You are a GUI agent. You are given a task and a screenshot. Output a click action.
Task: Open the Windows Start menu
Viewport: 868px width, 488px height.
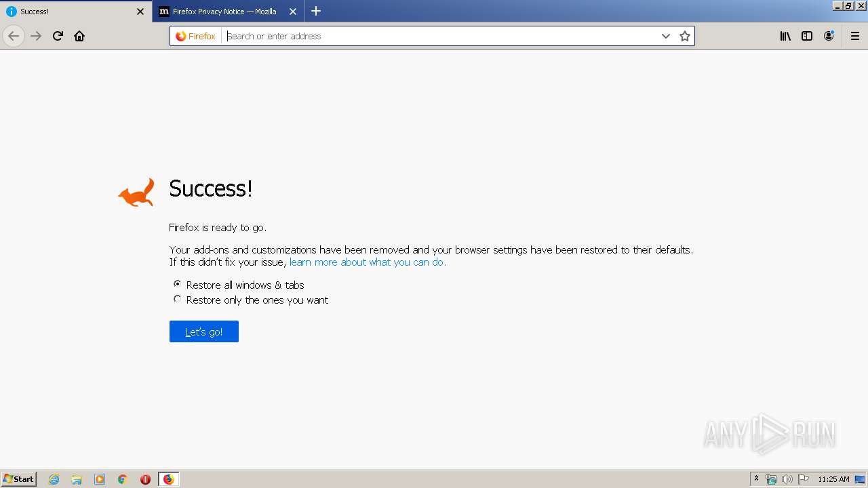click(x=19, y=479)
